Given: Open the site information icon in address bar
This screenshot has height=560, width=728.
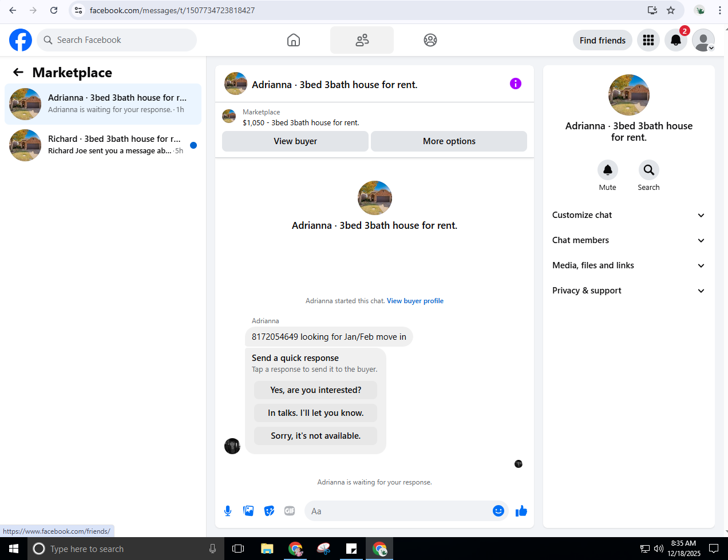Looking at the screenshot, I should pos(78,10).
